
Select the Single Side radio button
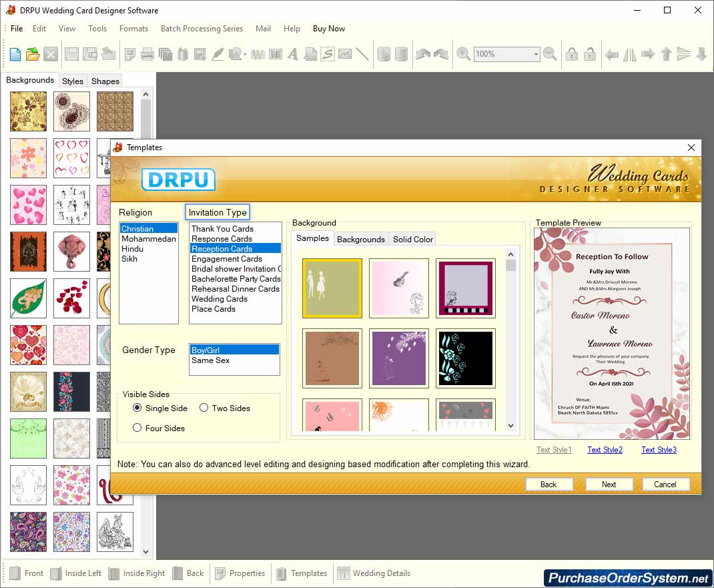pyautogui.click(x=137, y=408)
